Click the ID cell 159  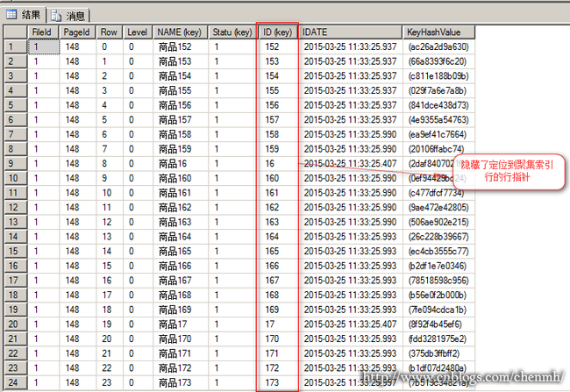278,149
